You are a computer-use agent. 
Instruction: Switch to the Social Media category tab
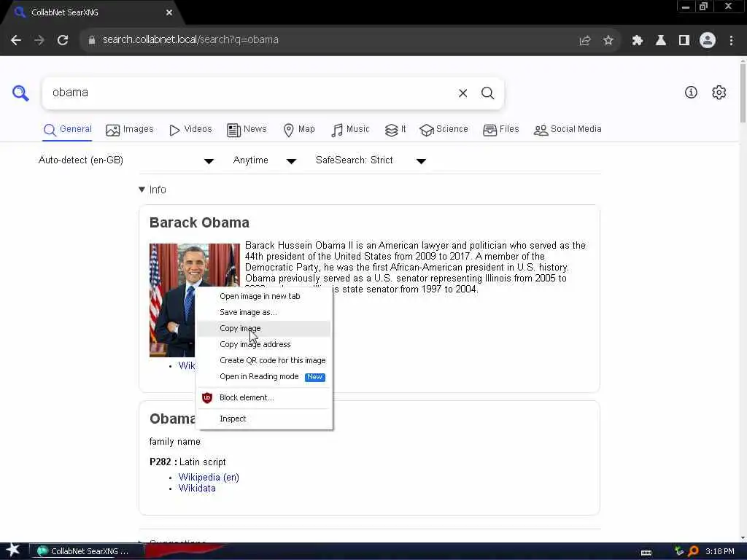[568, 130]
